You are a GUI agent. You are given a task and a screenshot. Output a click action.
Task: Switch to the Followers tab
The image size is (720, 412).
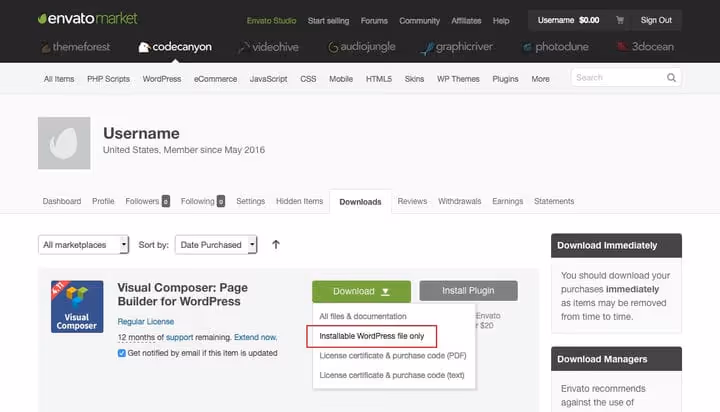(142, 201)
